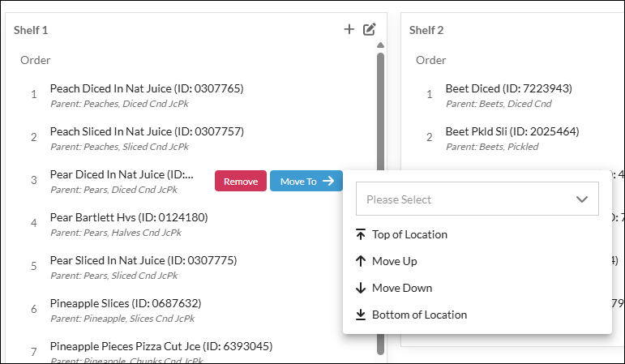625x364 pixels.
Task: Remove Pear Diced In Nat Juice item
Action: coord(241,181)
